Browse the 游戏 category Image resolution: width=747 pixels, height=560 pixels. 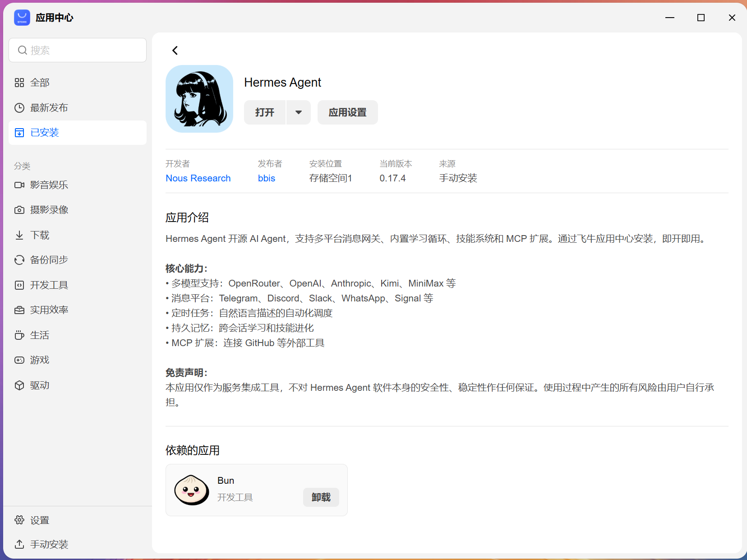[78, 360]
